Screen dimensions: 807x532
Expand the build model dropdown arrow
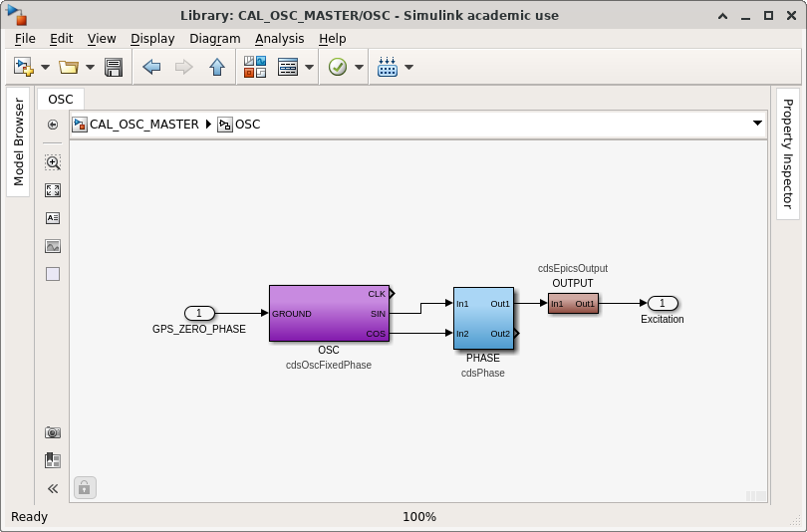tap(409, 67)
